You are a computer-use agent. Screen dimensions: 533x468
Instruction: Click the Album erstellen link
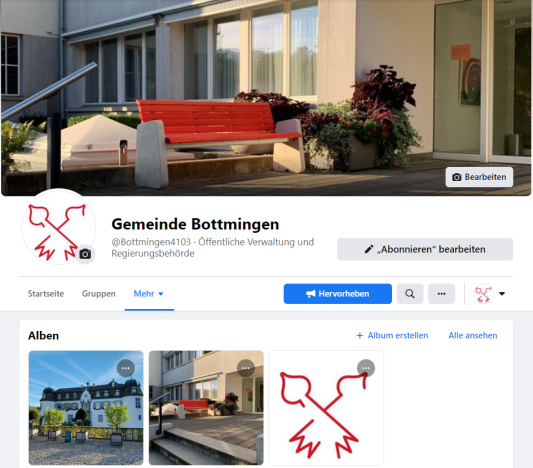(x=392, y=335)
